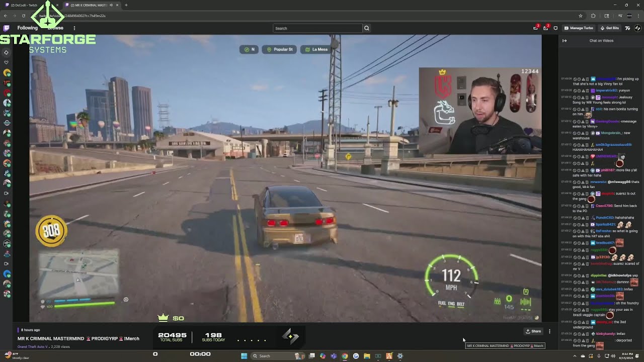
Task: Collapse the chat panel arrow
Action: tap(565, 41)
